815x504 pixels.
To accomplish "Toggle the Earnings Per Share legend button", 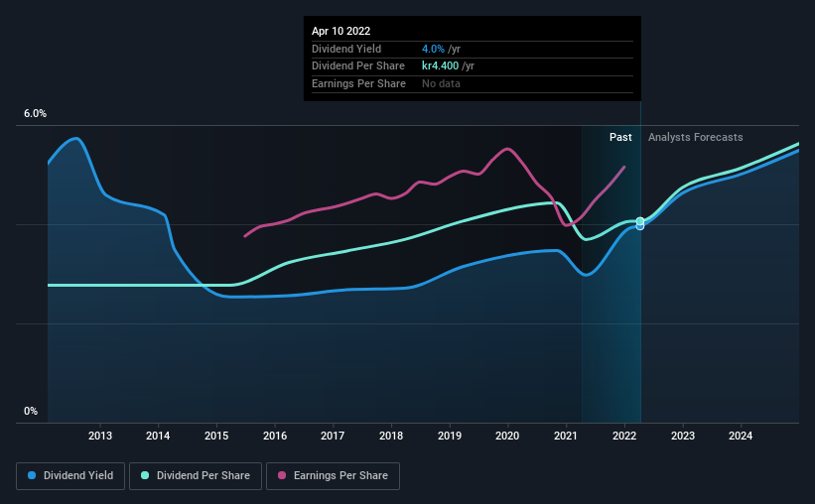I will [333, 476].
